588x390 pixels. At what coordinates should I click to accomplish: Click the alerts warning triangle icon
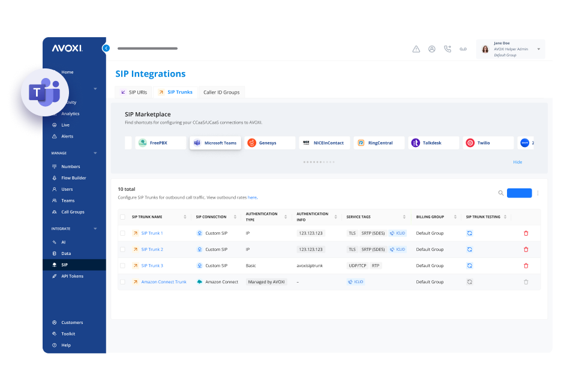click(x=416, y=49)
